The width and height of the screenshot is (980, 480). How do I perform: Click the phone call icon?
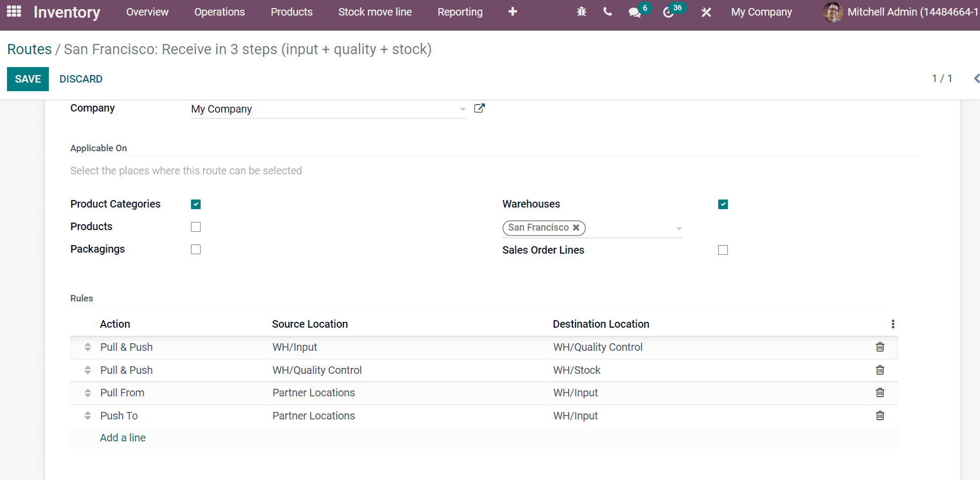[608, 12]
